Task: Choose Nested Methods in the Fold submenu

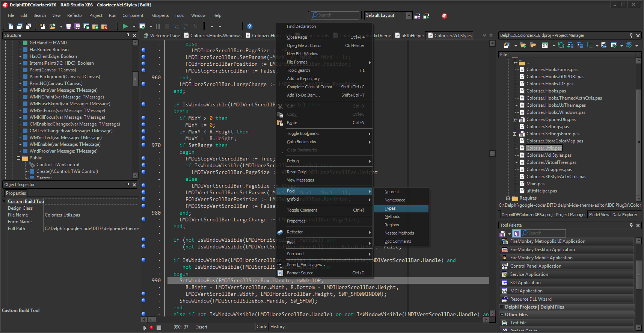Action: tap(401, 233)
